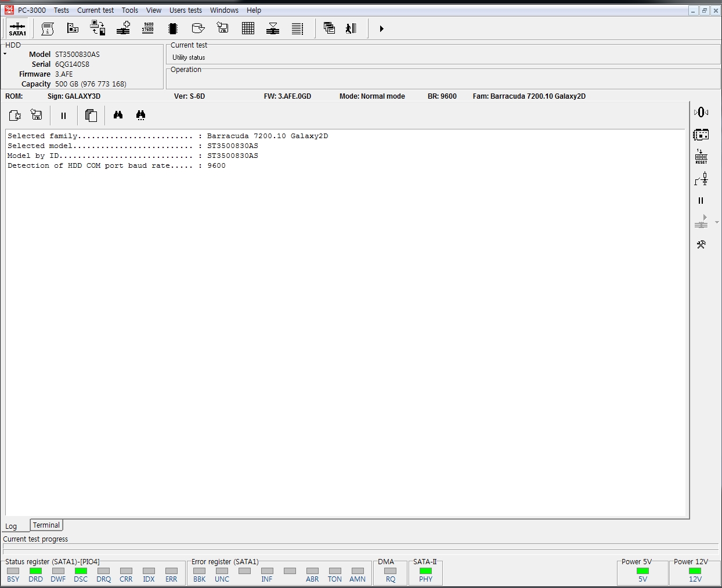Pause log output with the pause icon

(63, 116)
